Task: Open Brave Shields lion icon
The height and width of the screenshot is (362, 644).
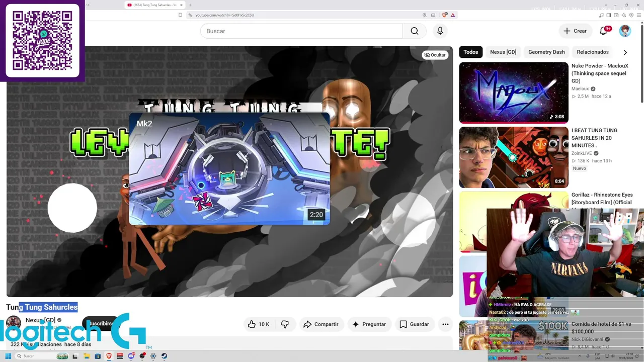Action: pos(445,15)
